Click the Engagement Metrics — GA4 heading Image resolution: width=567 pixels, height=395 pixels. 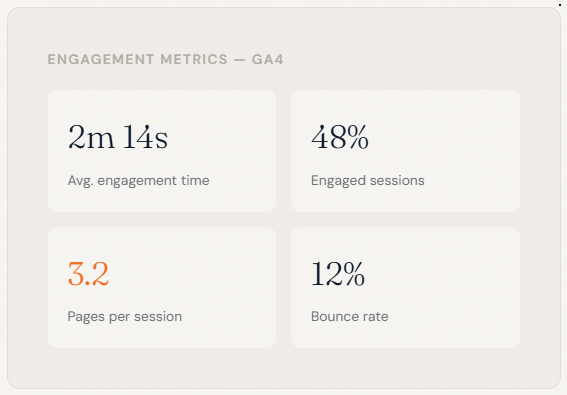point(165,59)
